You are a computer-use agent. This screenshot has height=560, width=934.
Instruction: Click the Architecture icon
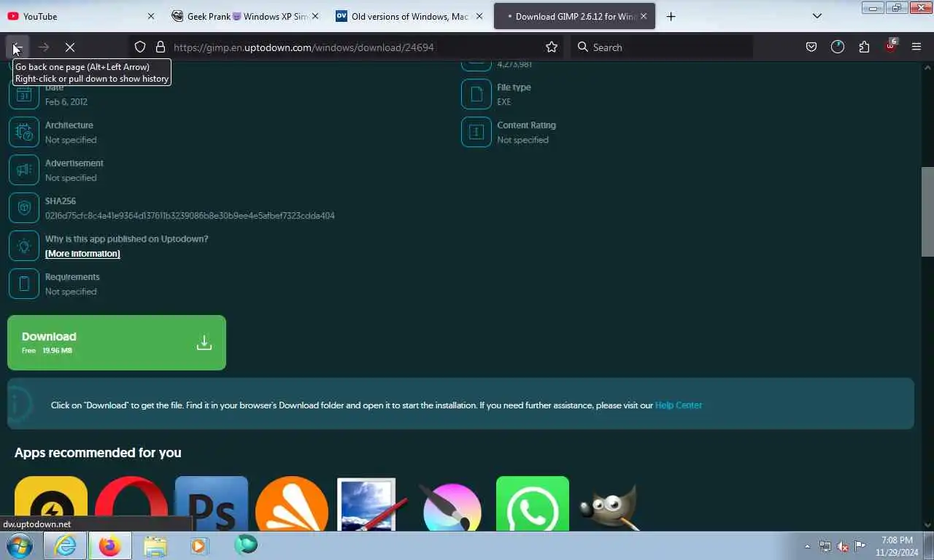pos(24,132)
